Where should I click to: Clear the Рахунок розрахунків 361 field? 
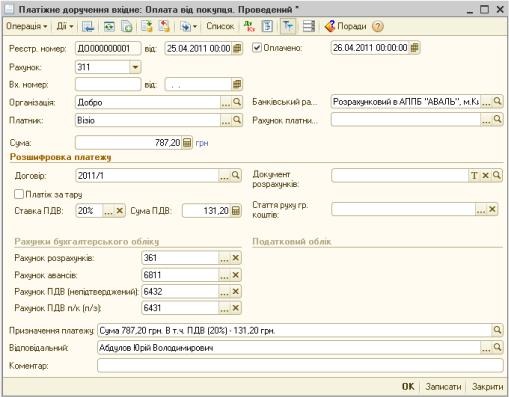(236, 258)
